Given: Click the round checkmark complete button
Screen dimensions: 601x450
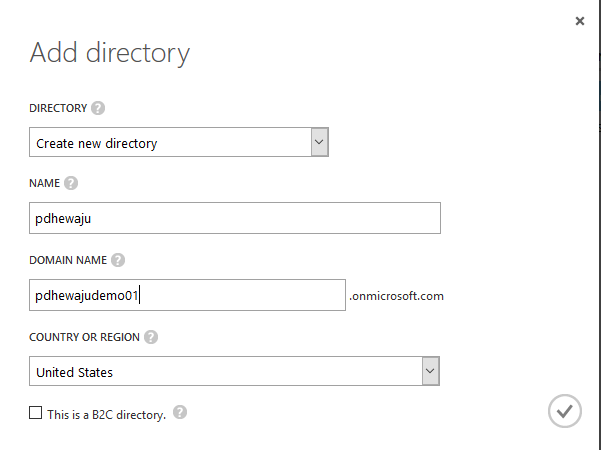Looking at the screenshot, I should pos(565,411).
